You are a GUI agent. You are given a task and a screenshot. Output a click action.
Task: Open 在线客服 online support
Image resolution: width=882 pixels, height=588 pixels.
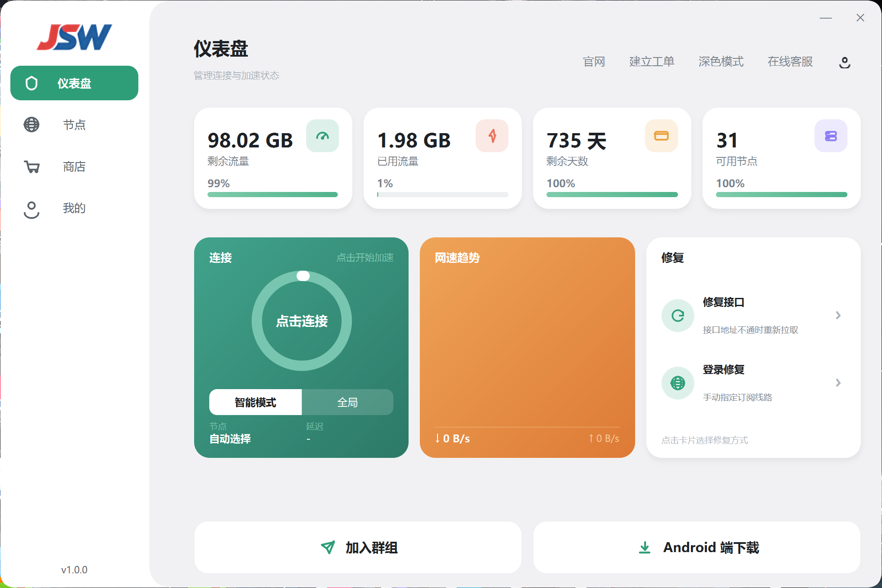[790, 62]
